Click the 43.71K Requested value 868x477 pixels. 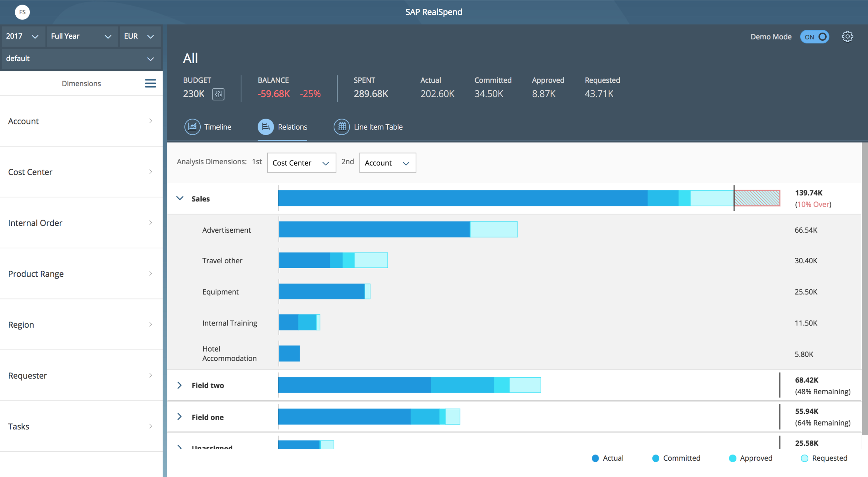click(x=599, y=94)
